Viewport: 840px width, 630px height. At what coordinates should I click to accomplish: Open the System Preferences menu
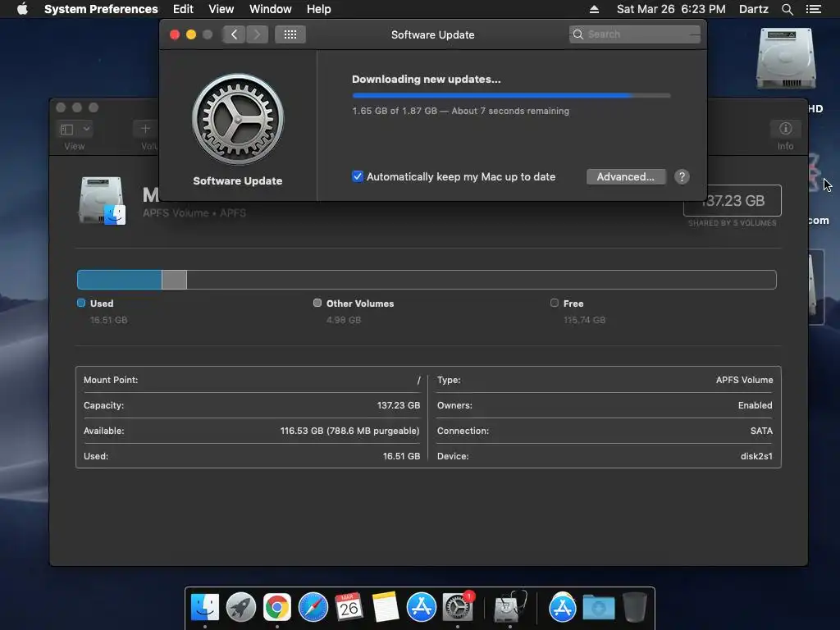pos(101,9)
